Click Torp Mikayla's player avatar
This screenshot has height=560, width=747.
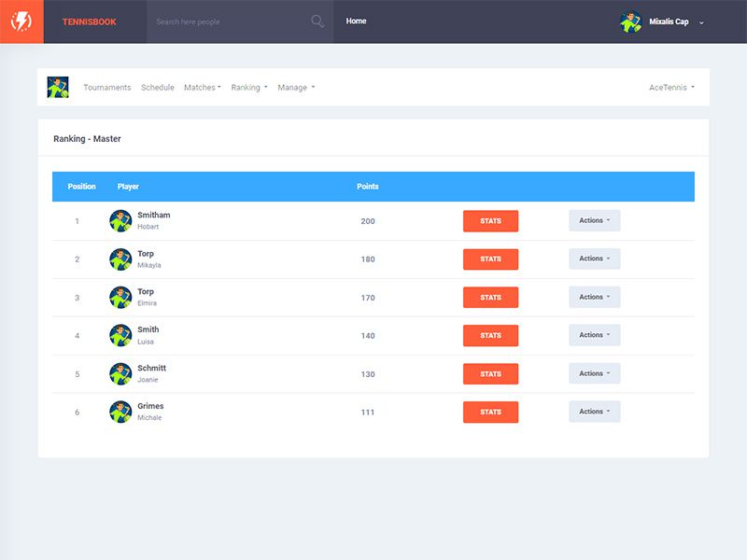120,259
